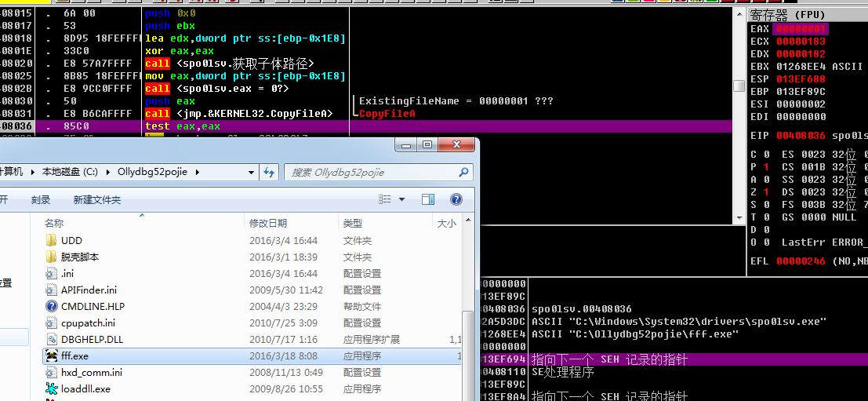Click the Explorer help question-mark icon
Image resolution: width=868 pixels, height=401 pixels.
tap(456, 199)
